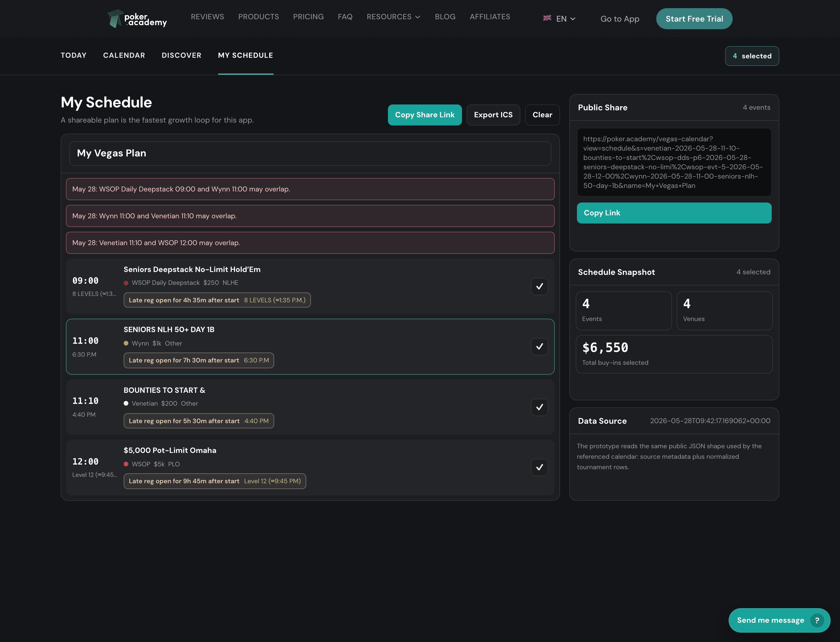Click the Go to App link
This screenshot has width=840, height=642.
tap(619, 19)
